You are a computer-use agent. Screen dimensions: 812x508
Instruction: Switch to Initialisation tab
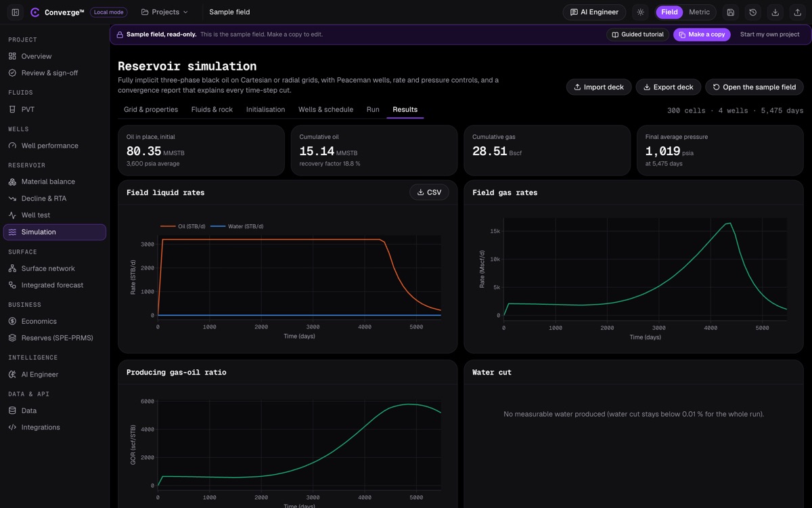(x=265, y=110)
